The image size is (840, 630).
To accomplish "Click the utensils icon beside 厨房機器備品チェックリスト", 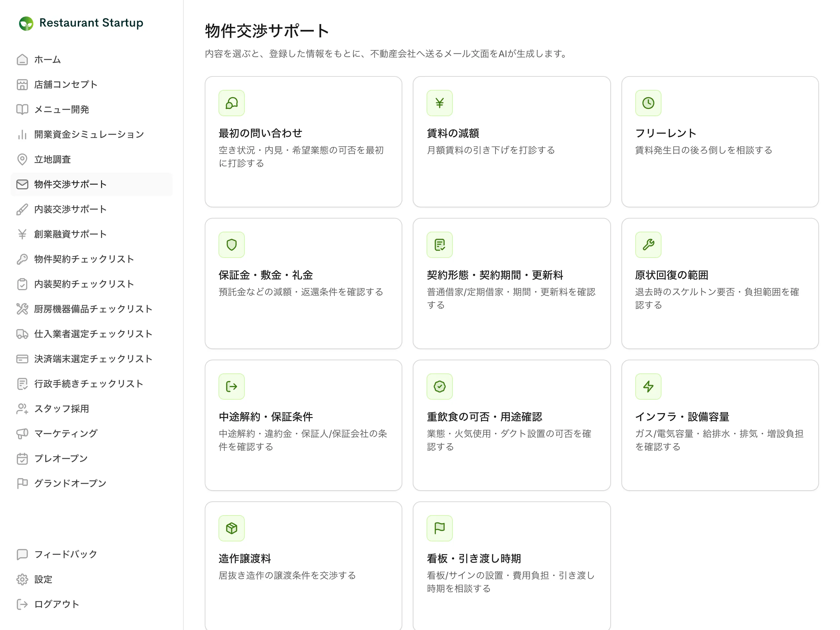I will click(x=22, y=309).
